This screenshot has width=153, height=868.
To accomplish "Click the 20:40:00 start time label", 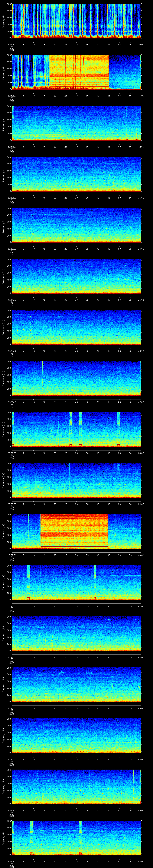I will click(12, 606).
